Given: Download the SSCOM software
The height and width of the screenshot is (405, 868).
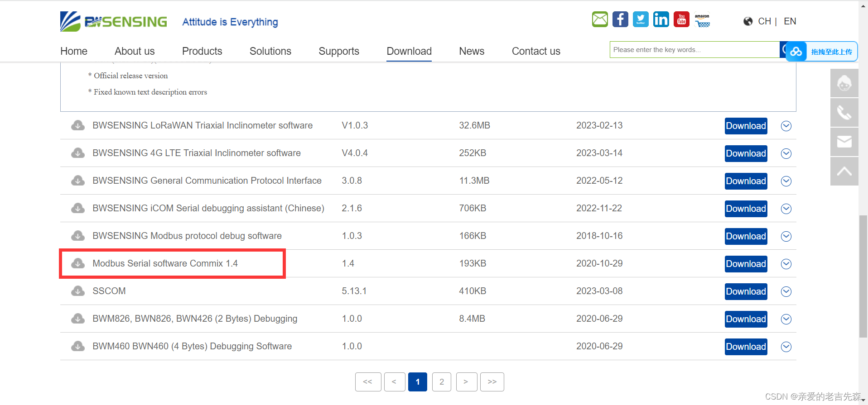Looking at the screenshot, I should pos(746,291).
